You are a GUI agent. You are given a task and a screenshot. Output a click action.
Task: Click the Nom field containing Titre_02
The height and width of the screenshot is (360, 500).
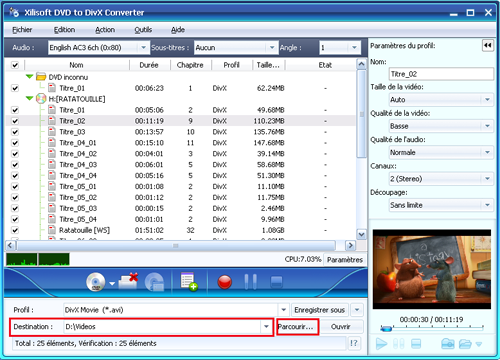(441, 74)
